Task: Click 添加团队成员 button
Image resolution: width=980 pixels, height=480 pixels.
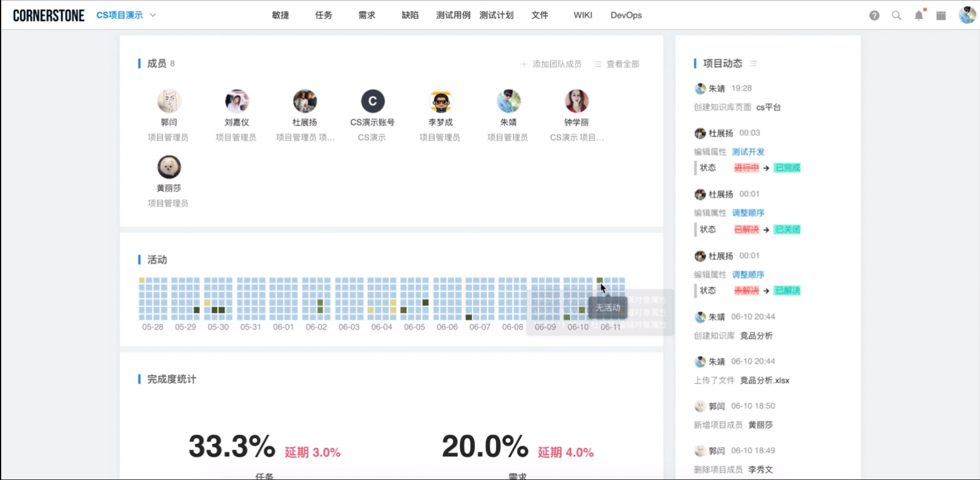Action: (x=551, y=64)
